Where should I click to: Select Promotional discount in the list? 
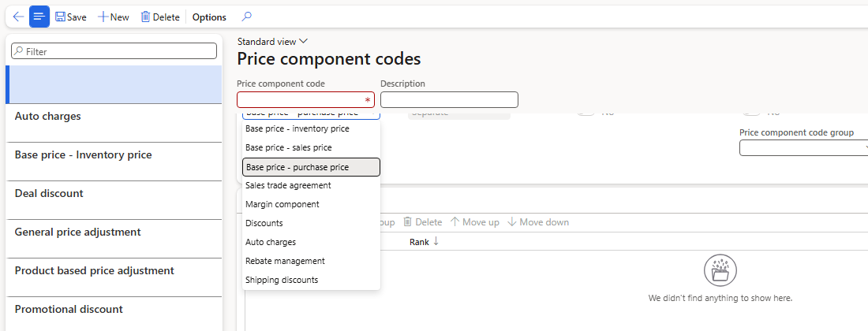coord(114,314)
